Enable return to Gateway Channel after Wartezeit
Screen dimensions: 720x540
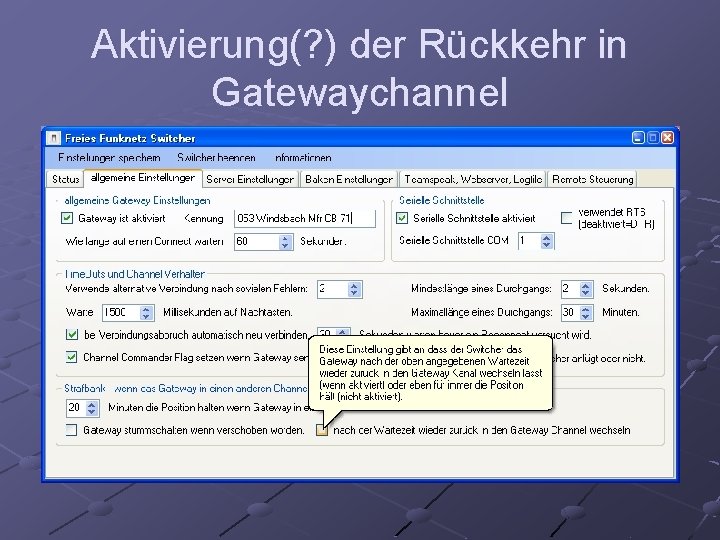[x=322, y=430]
